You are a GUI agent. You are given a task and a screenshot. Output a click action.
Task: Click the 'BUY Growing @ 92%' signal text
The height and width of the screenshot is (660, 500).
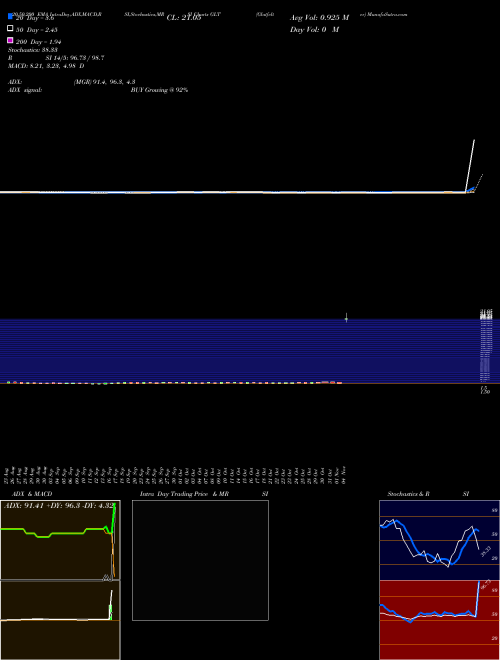[x=159, y=90]
